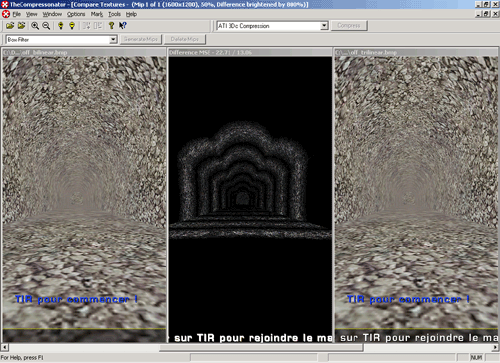Click the second yellow lightbulb icon
This screenshot has width=500, height=363.
coord(72,26)
